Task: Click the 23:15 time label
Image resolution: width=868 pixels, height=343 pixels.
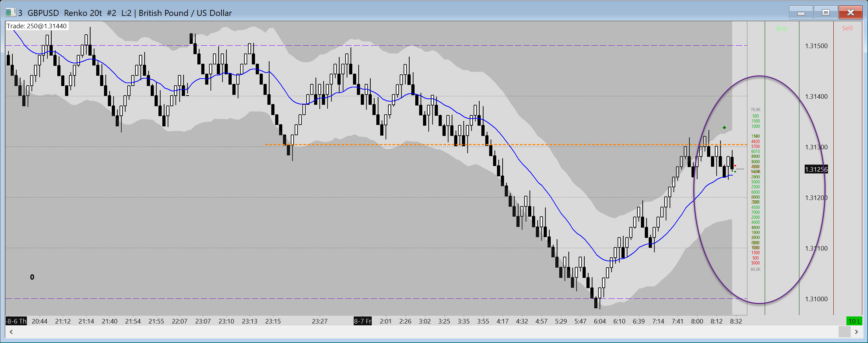Action: pyautogui.click(x=273, y=321)
